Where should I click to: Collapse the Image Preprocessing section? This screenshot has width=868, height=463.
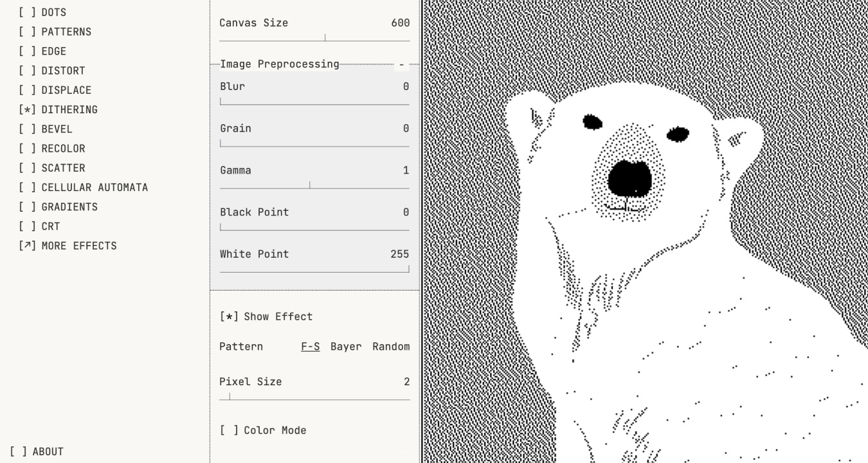click(402, 64)
